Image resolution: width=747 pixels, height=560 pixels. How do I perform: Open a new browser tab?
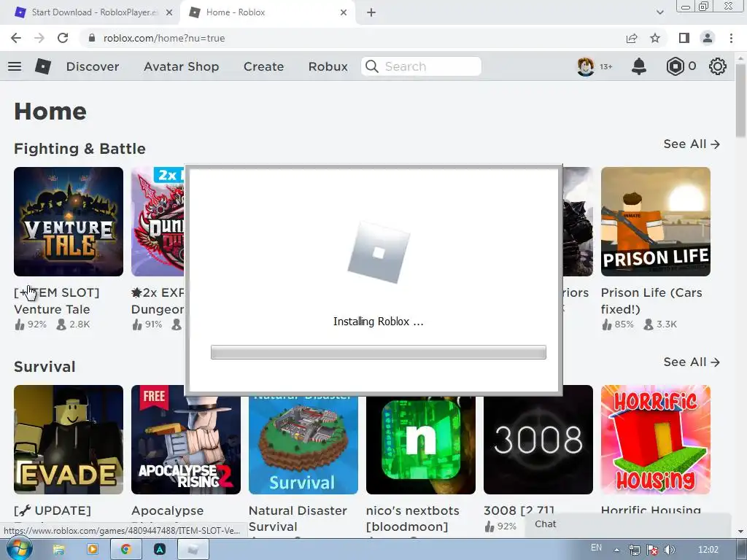click(x=371, y=12)
